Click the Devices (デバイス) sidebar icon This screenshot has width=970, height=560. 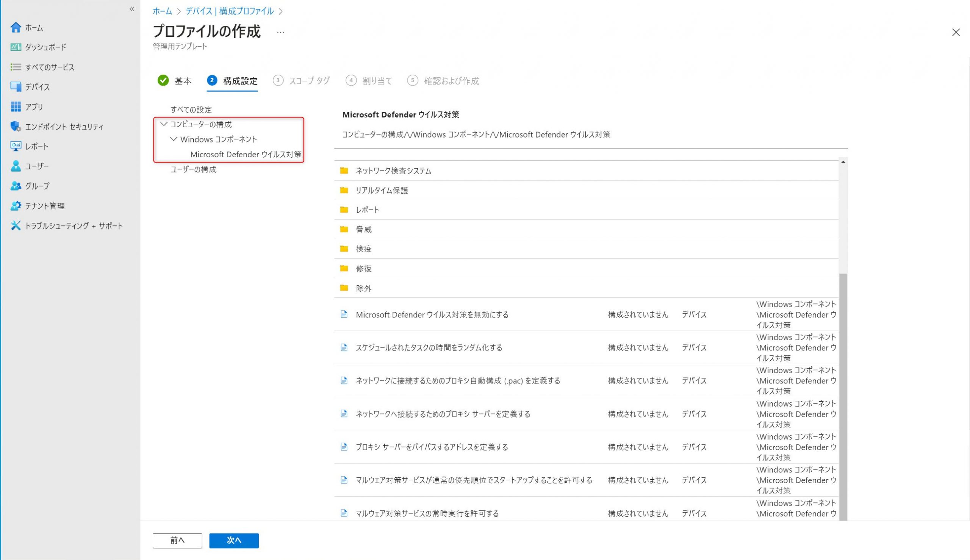click(16, 87)
